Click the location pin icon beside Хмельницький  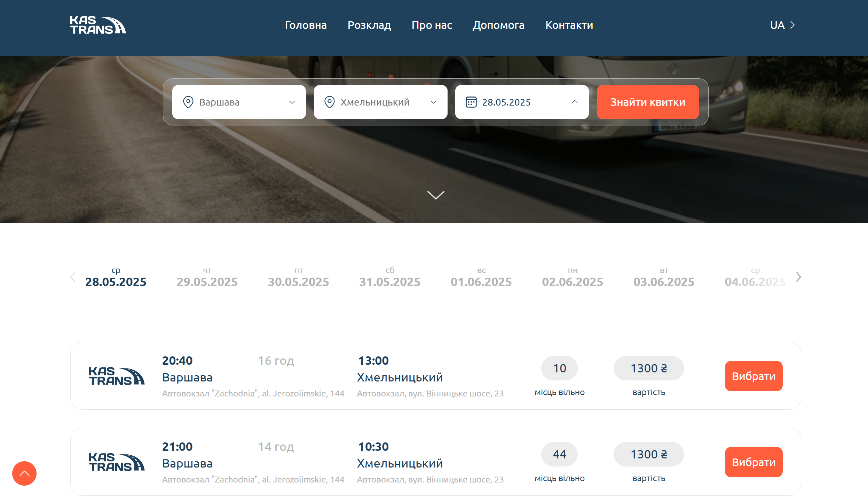pos(330,102)
